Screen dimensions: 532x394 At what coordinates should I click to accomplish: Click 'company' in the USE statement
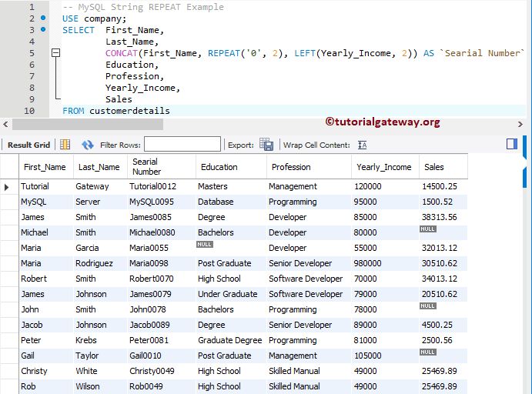pyautogui.click(x=102, y=18)
